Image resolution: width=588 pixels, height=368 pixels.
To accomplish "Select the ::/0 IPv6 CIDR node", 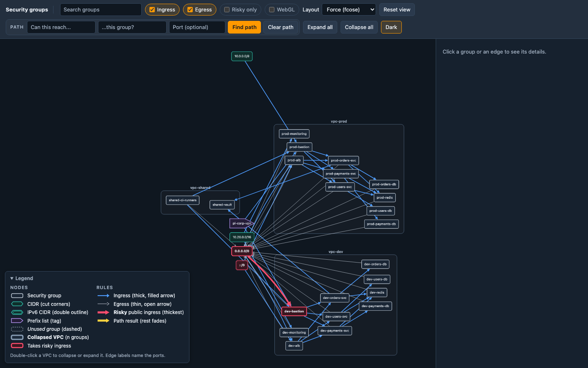I will [242, 265].
